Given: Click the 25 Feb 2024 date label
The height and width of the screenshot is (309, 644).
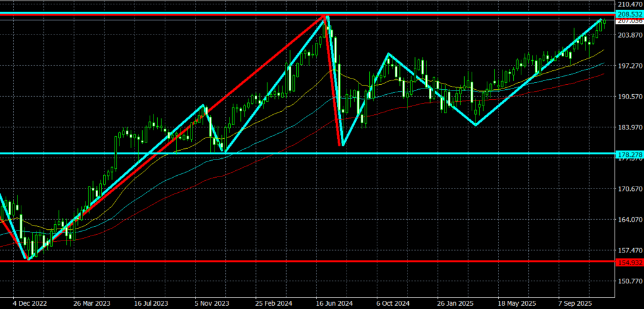Looking at the screenshot, I should 273,301.
